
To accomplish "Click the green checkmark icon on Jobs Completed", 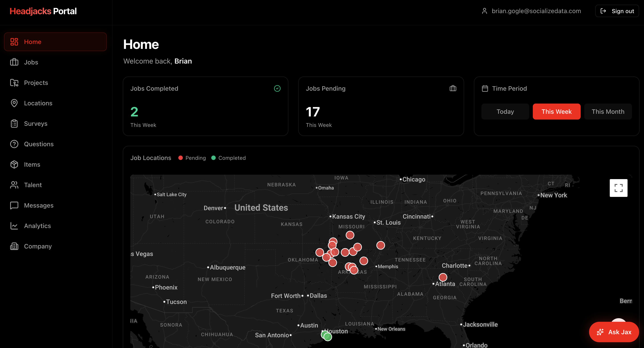I will 277,88.
